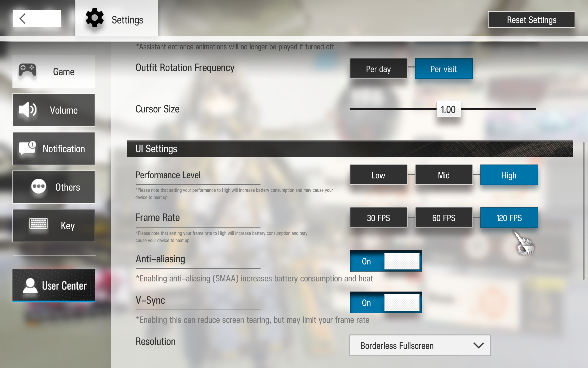
Task: Click the speaker volume icon
Action: pyautogui.click(x=28, y=110)
